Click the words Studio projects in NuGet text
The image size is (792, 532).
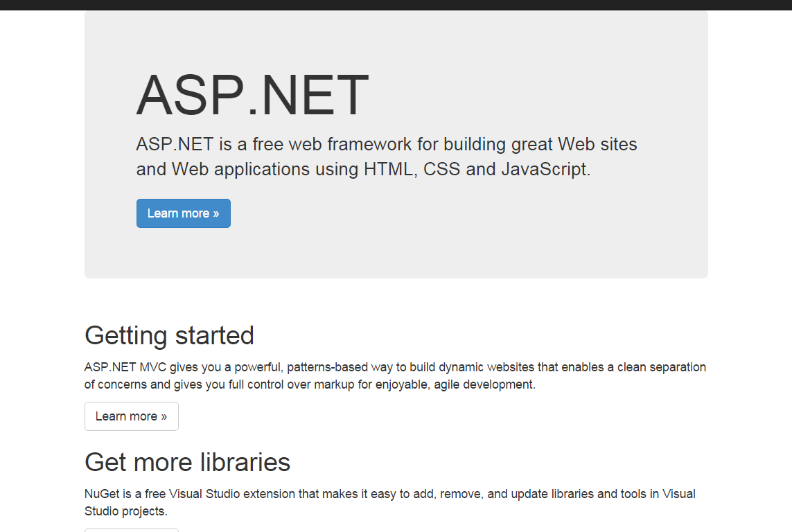click(125, 511)
